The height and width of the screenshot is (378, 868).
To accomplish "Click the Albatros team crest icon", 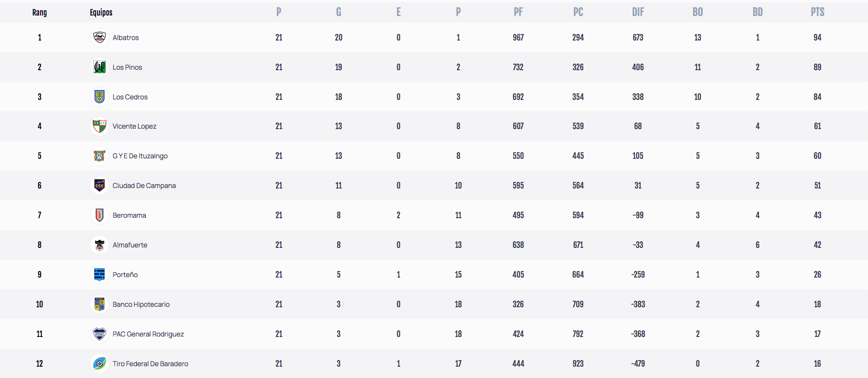I will 99,37.
